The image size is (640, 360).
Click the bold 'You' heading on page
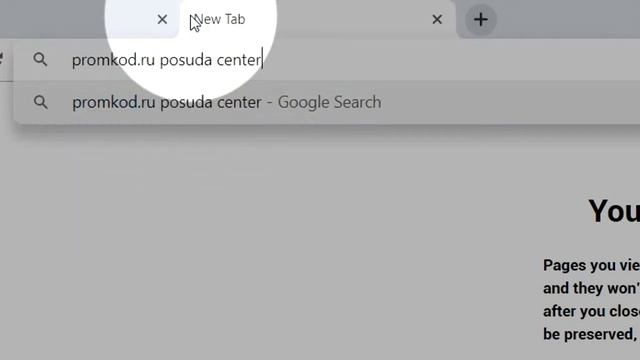pyautogui.click(x=614, y=211)
